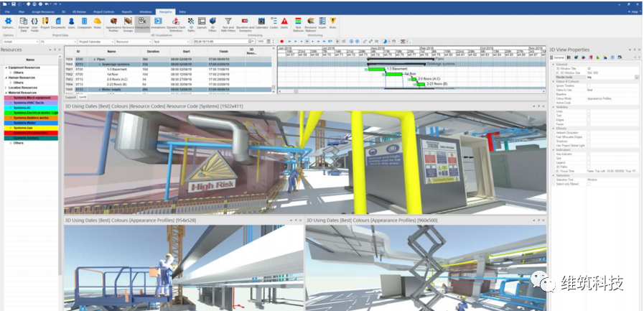This screenshot has width=644, height=311.
Task: Open Appearance Profiles
Action: pos(113,24)
